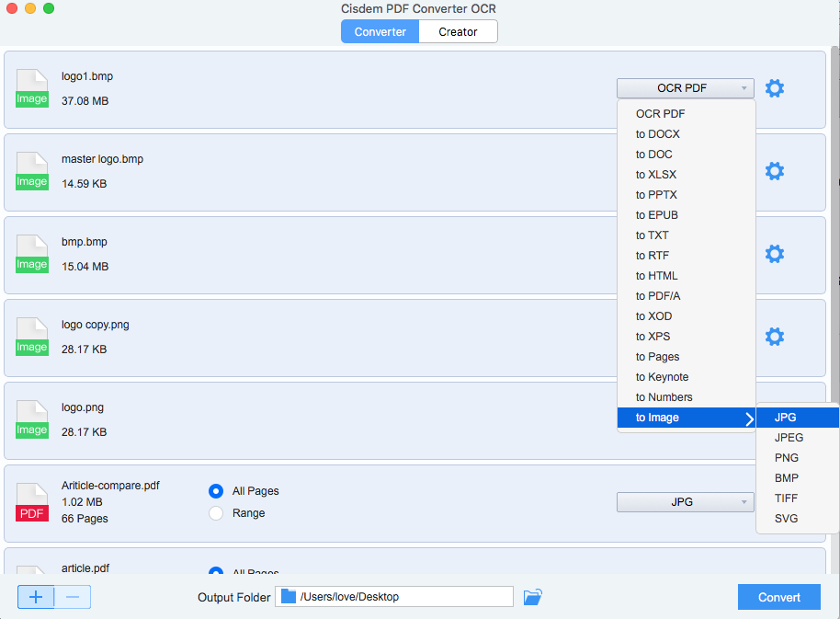Image resolution: width=840 pixels, height=619 pixels.
Task: Click the Ariticle-compare.pdf PDF file icon
Action: tap(32, 502)
